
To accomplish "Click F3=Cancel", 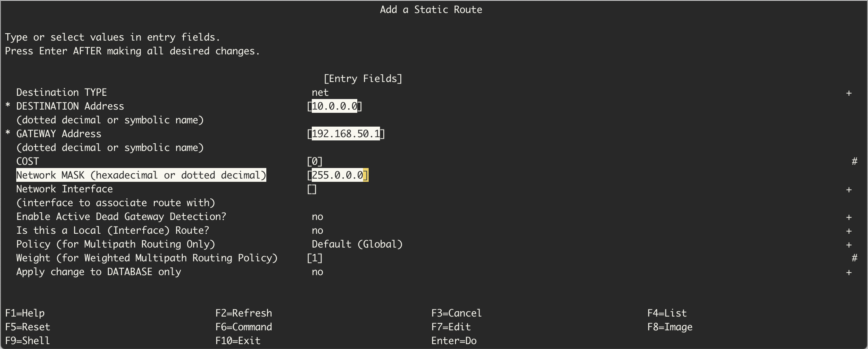I will (x=456, y=313).
